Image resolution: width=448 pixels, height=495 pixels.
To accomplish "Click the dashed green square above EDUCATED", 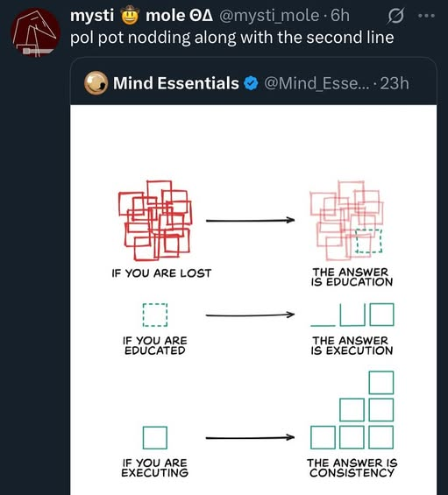I will coord(155,315).
